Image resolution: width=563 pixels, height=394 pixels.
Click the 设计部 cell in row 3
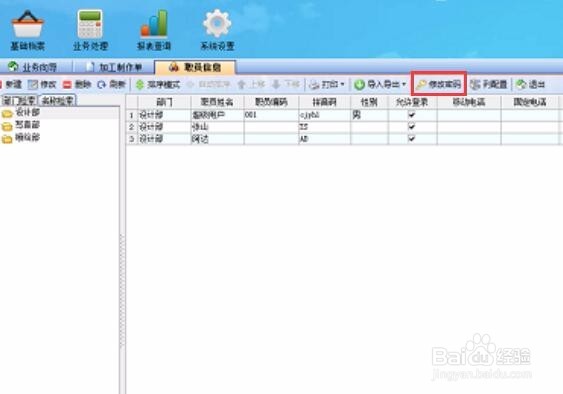tap(164, 139)
